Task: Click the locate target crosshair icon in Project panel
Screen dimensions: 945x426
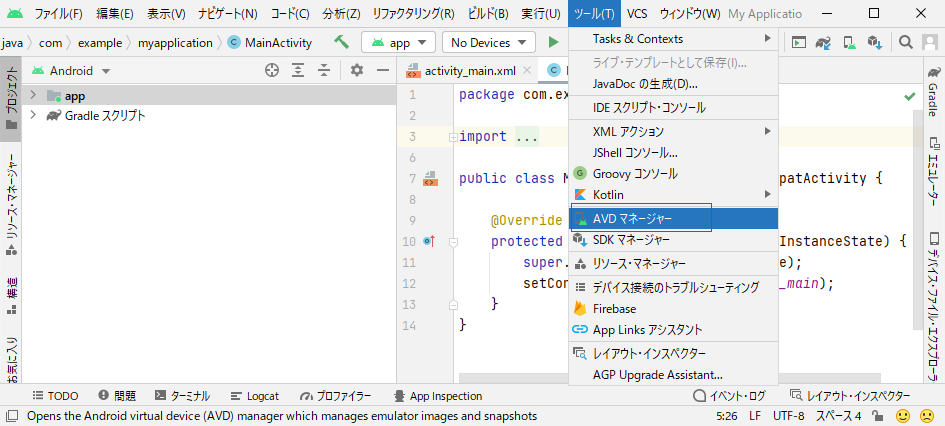Action: click(272, 70)
